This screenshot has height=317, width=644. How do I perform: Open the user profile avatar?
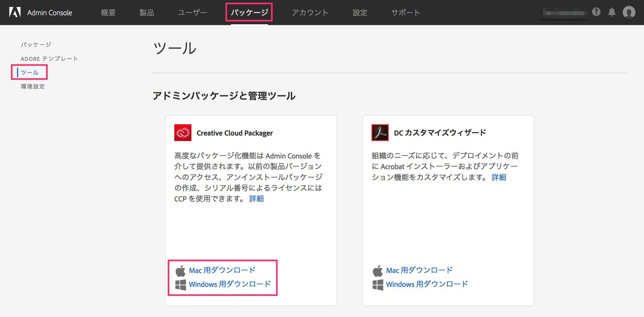coord(629,12)
